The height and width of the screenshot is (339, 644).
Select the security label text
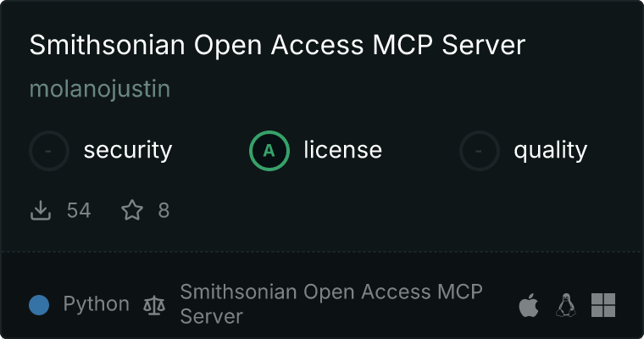(x=128, y=150)
